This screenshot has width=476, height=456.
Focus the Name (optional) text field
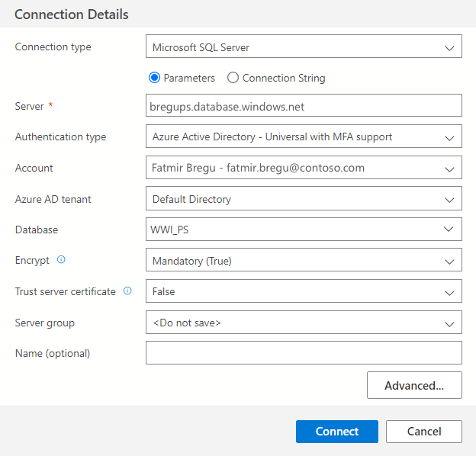[303, 353]
